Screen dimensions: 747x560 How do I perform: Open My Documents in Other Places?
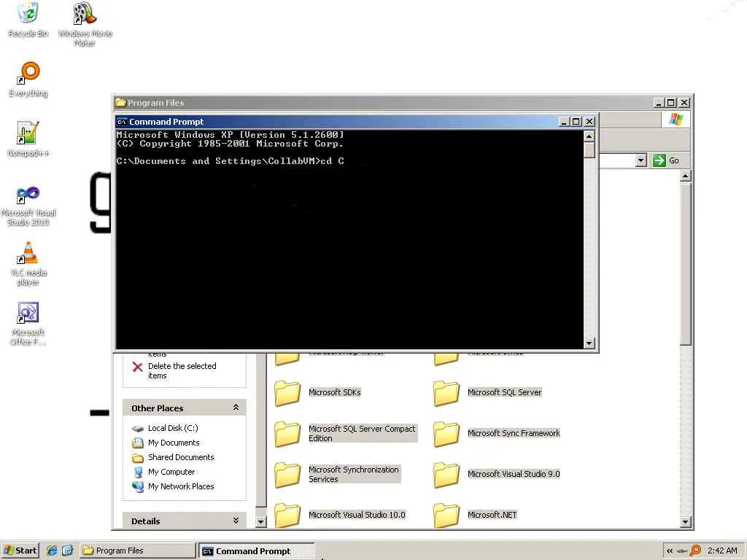pos(174,443)
